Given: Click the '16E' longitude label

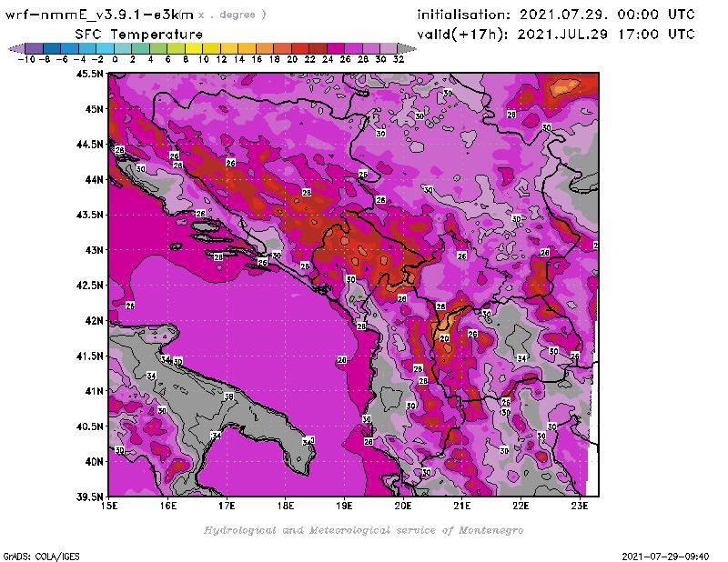Looking at the screenshot, I should (x=168, y=506).
